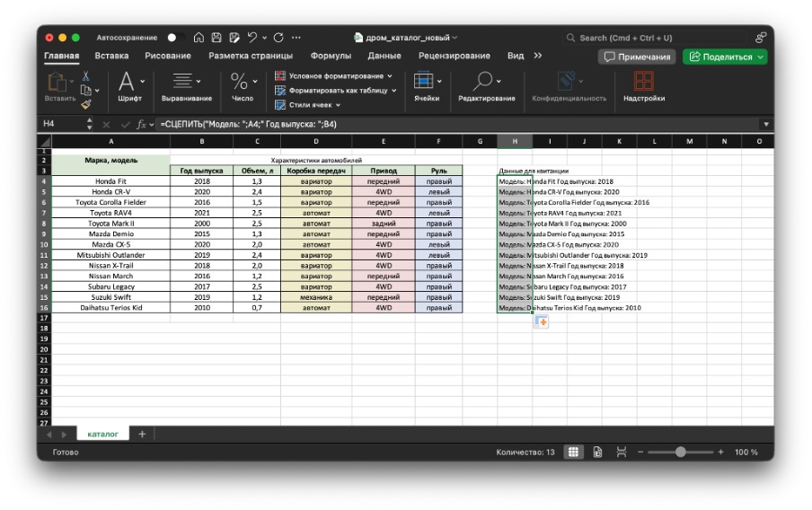This screenshot has width=812, height=510.
Task: Click the Save diskette icon
Action: 216,38
